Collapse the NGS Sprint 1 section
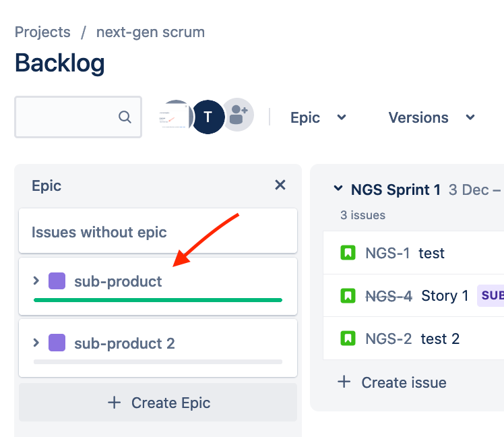This screenshot has height=437, width=504. pyautogui.click(x=338, y=189)
